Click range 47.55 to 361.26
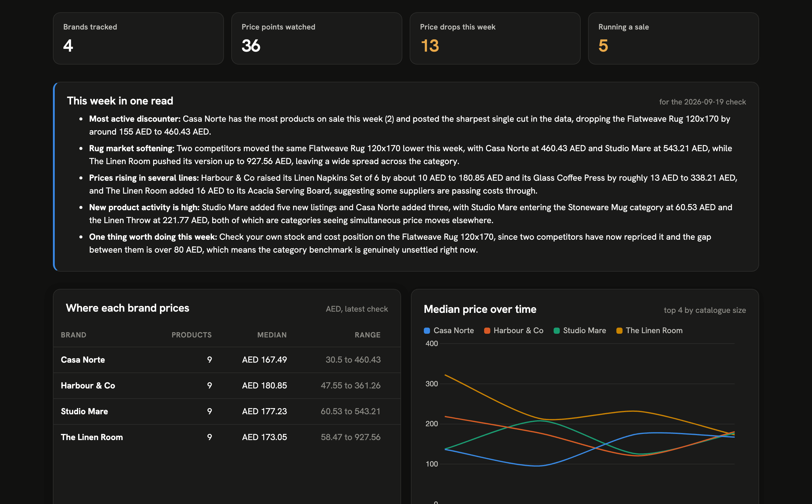 click(x=351, y=386)
